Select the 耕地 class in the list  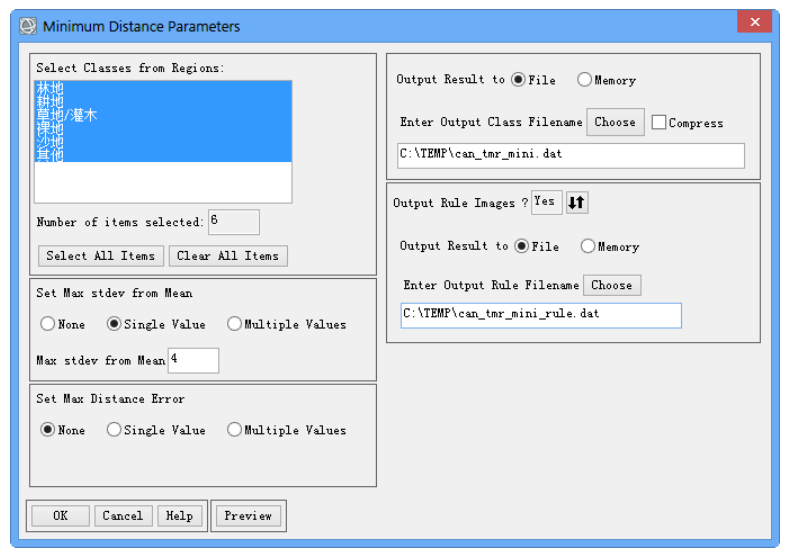click(x=163, y=101)
